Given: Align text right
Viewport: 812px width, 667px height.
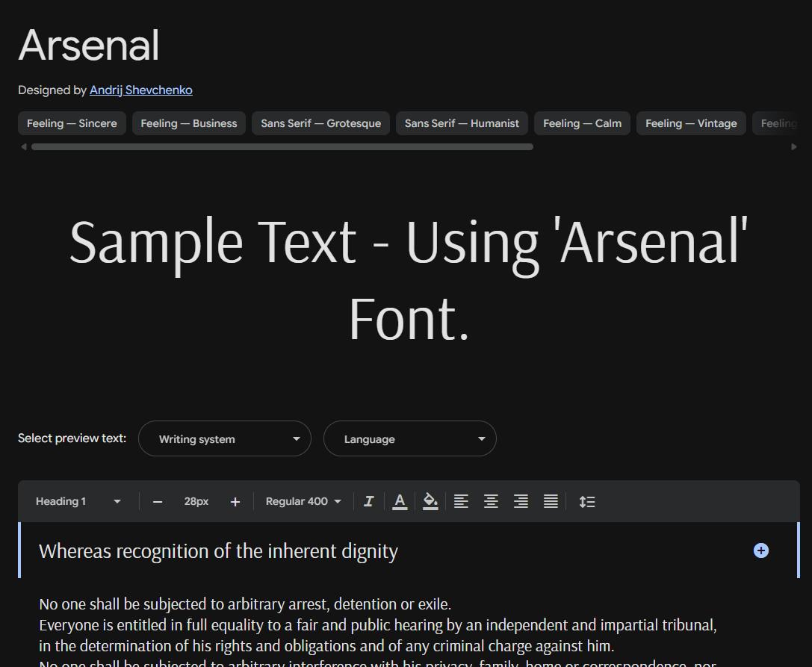Looking at the screenshot, I should (x=521, y=501).
